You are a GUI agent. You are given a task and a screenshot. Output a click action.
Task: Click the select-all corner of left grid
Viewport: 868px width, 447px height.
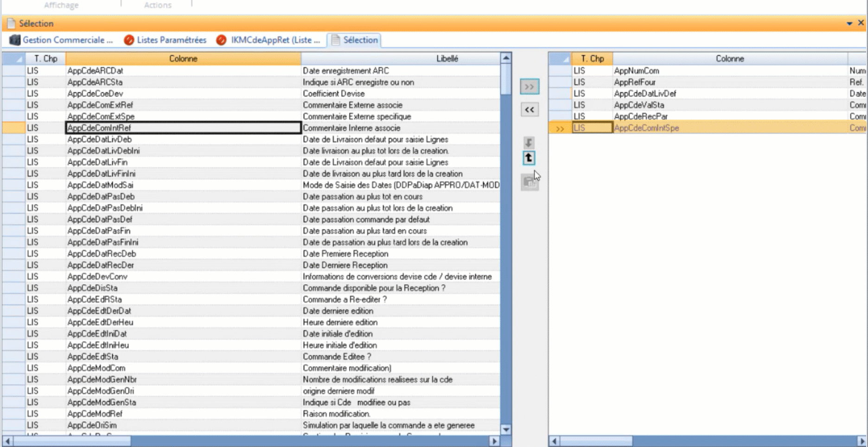tap(13, 59)
